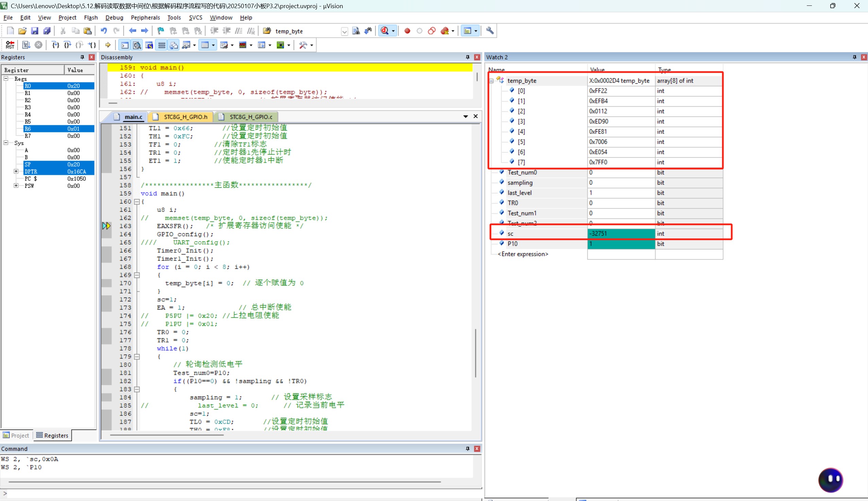Click the Open file folder icon
This screenshot has width=868, height=501.
(x=22, y=31)
